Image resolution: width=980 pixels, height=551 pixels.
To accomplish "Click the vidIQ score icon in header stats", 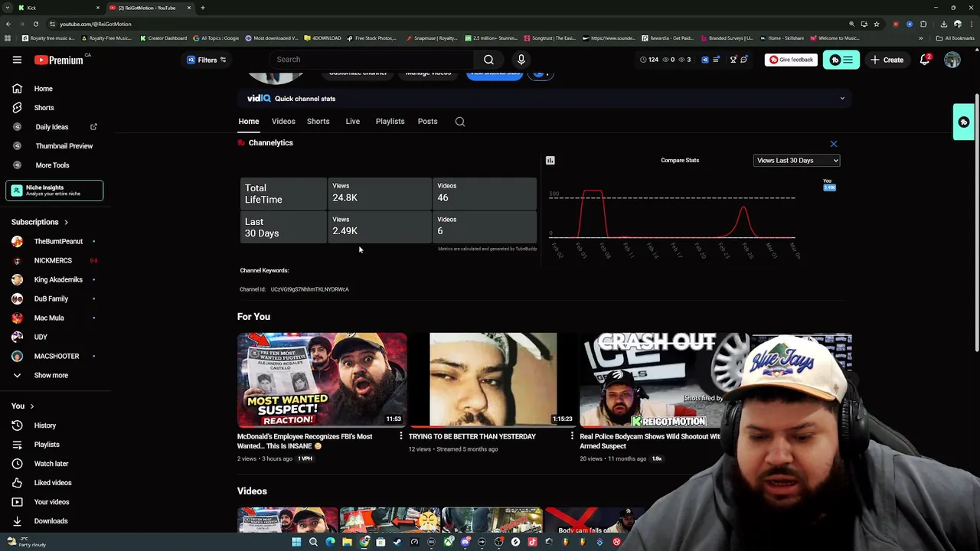I will pyautogui.click(x=705, y=60).
